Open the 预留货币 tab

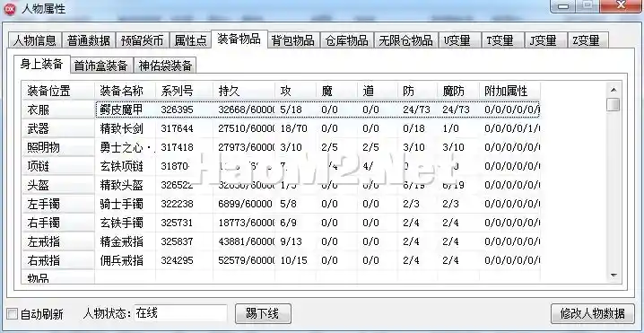[x=143, y=40]
